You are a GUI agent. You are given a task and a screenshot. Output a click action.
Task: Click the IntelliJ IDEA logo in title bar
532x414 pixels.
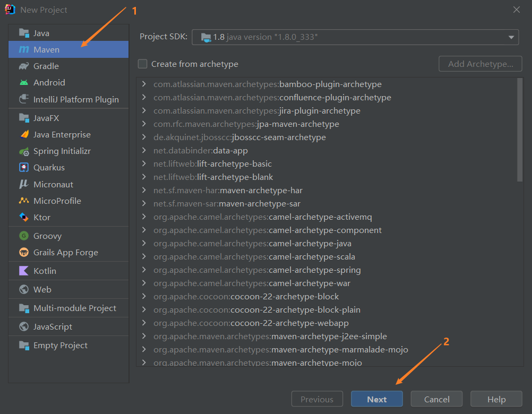[10, 10]
